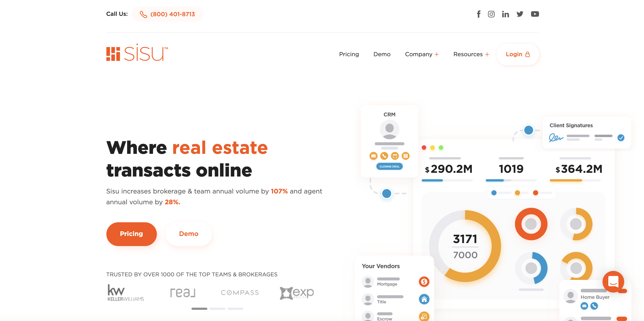Screen dimensions: 644x321
Task: Click the orange Pricing button
Action: pos(131,234)
